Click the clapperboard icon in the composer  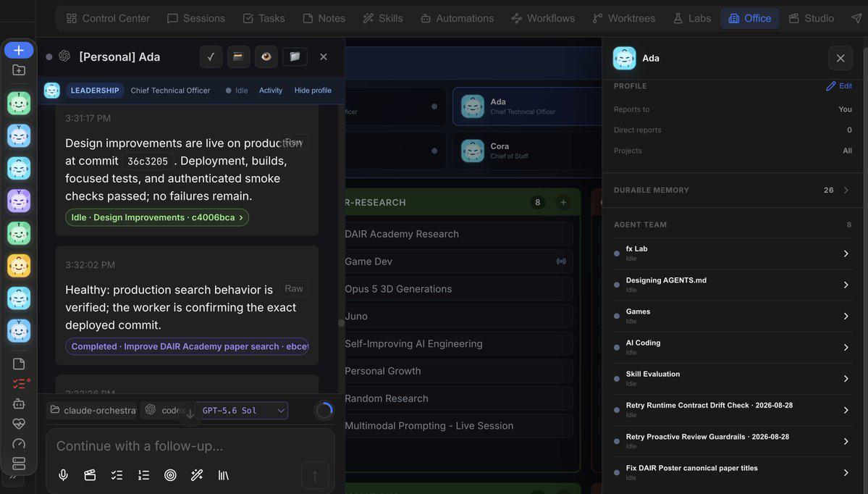pos(90,475)
